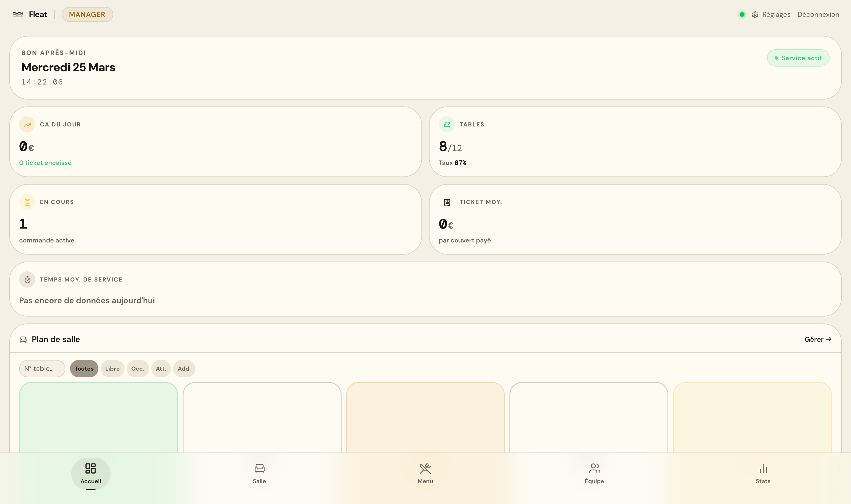Open Réglages via the gear icon
Screen dimensions: 851x504
point(755,14)
